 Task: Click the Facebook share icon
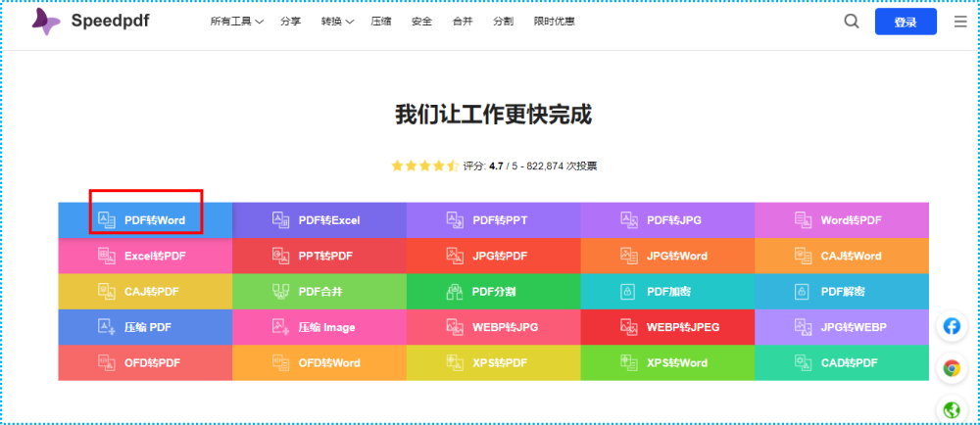click(952, 326)
